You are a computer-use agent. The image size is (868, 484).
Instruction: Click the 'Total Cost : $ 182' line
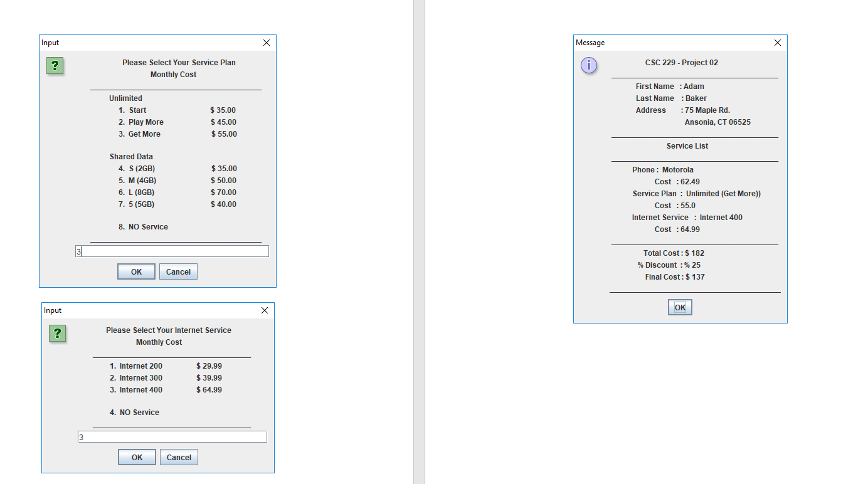tap(674, 253)
